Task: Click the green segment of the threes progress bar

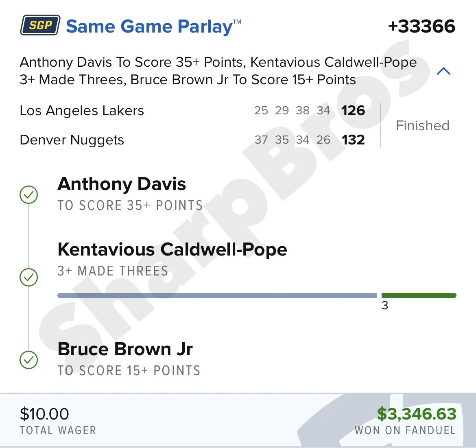Action: [419, 295]
